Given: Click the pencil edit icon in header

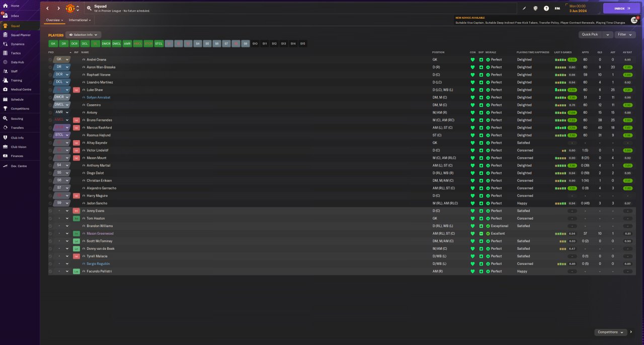Looking at the screenshot, I should click(x=524, y=9).
